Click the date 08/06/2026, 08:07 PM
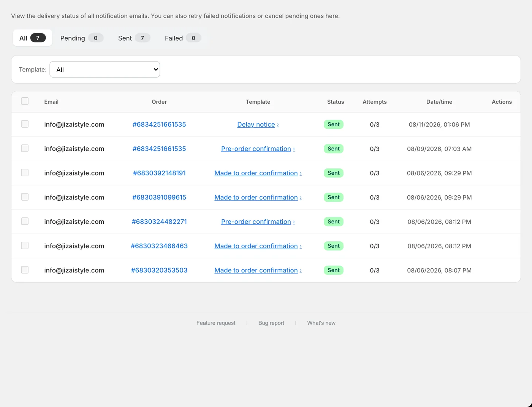 point(439,270)
